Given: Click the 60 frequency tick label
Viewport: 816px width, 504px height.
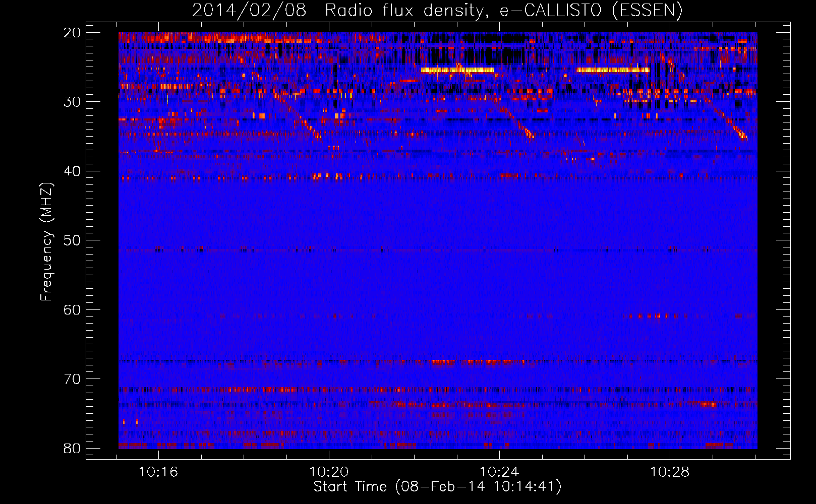Looking at the screenshot, I should point(72,310).
